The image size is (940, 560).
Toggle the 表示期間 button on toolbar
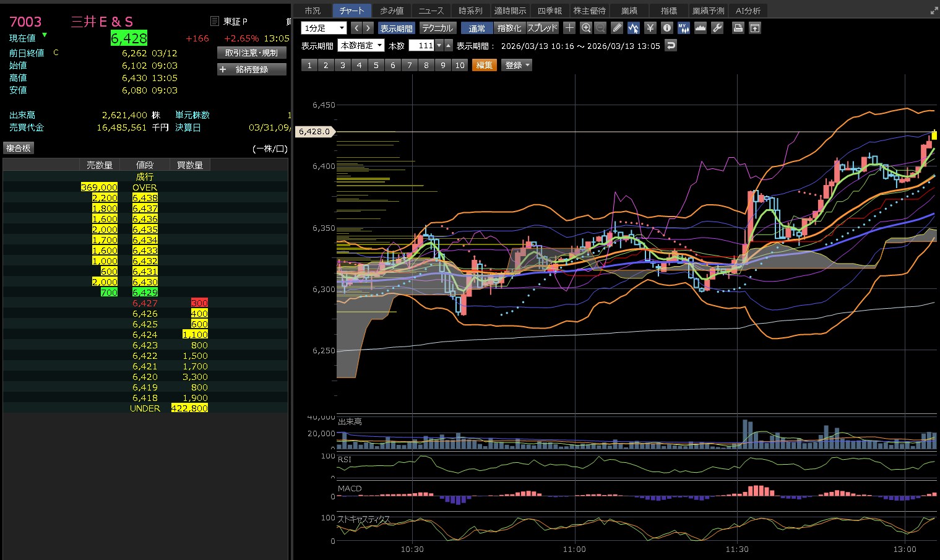click(396, 28)
